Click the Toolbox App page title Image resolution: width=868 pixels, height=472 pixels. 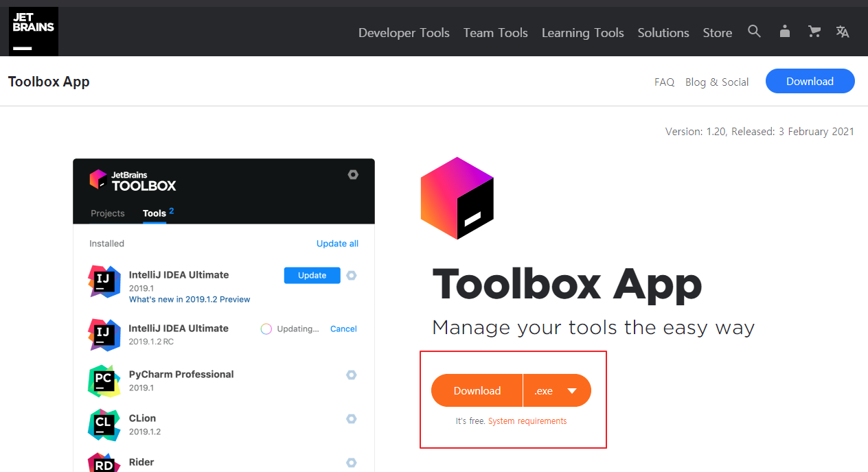tap(49, 82)
